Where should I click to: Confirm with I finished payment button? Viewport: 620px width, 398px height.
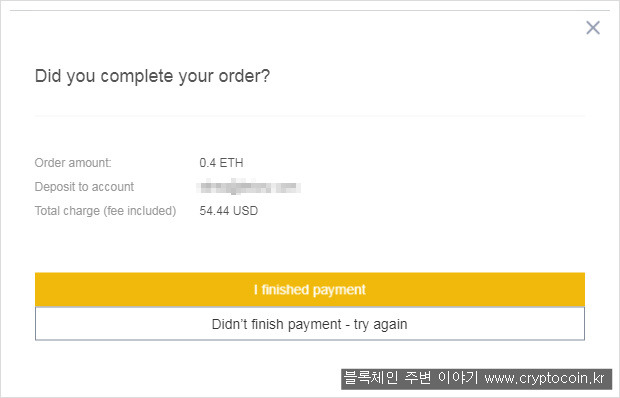(x=310, y=289)
